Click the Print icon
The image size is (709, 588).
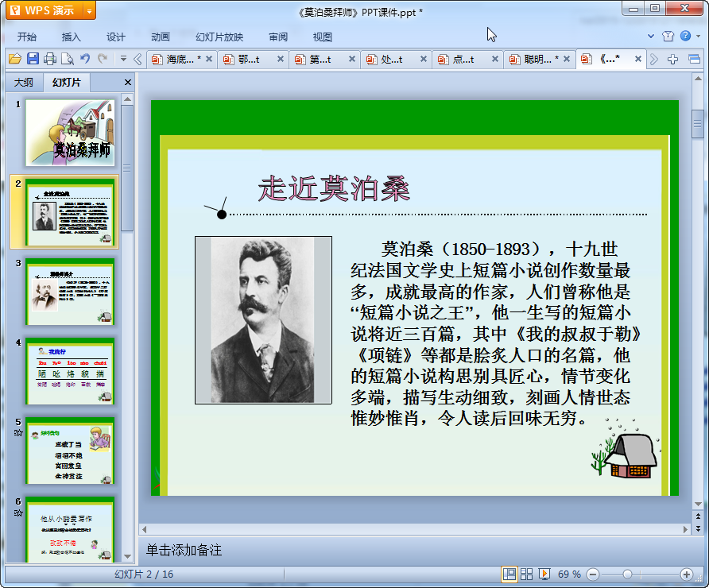50,59
